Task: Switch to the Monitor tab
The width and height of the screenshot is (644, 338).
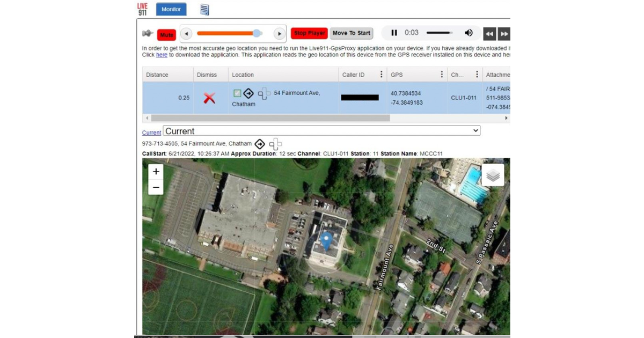Action: click(x=171, y=9)
